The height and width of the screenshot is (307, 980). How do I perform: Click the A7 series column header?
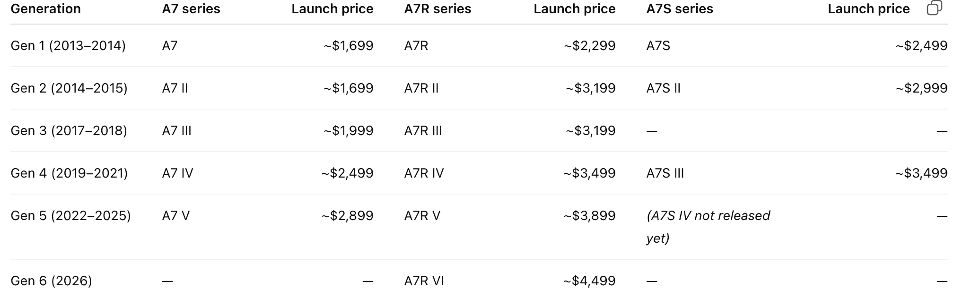tap(191, 9)
